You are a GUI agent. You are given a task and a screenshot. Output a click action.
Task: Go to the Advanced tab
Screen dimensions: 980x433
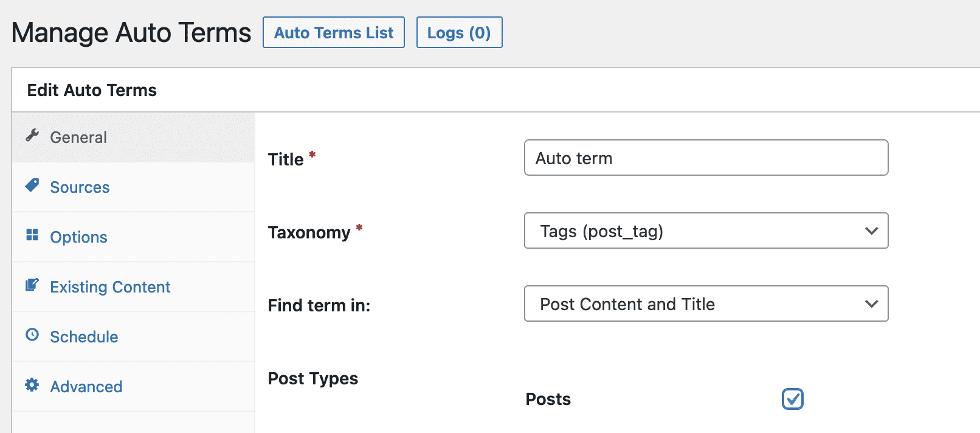[86, 387]
